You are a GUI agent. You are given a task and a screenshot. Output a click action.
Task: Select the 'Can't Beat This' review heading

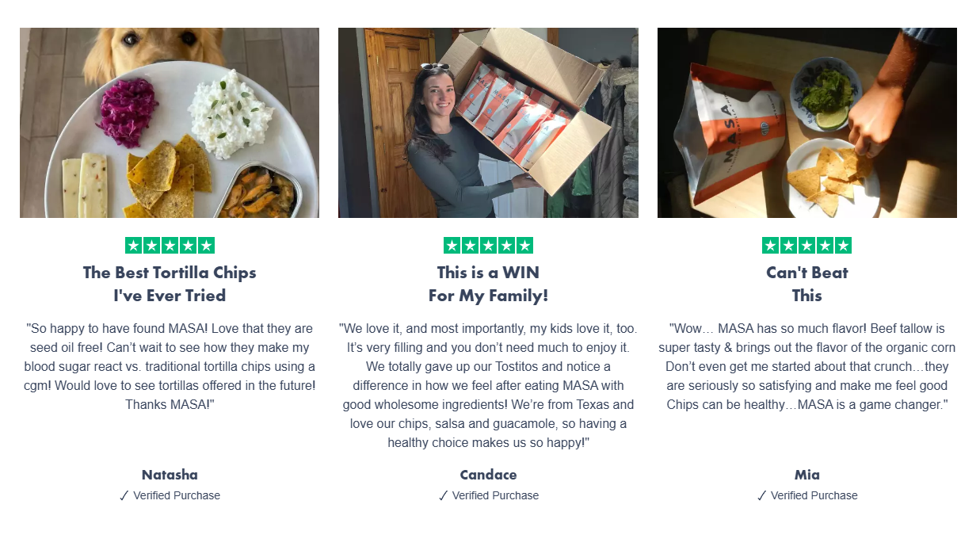pos(807,284)
